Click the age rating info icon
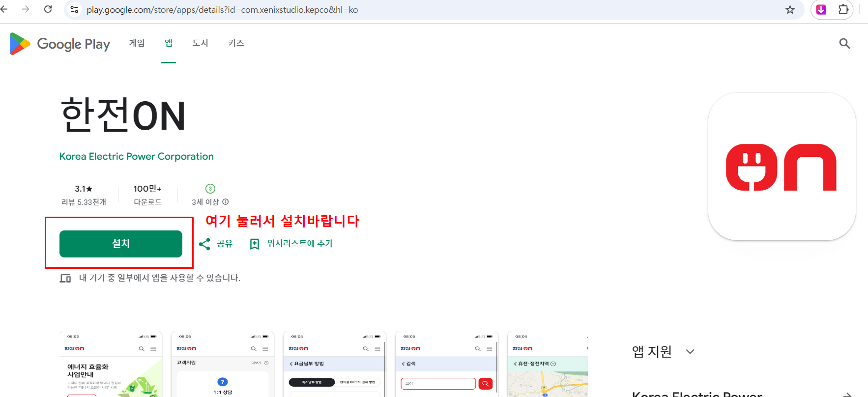Viewport: 868px width, 397px height. pyautogui.click(x=226, y=202)
